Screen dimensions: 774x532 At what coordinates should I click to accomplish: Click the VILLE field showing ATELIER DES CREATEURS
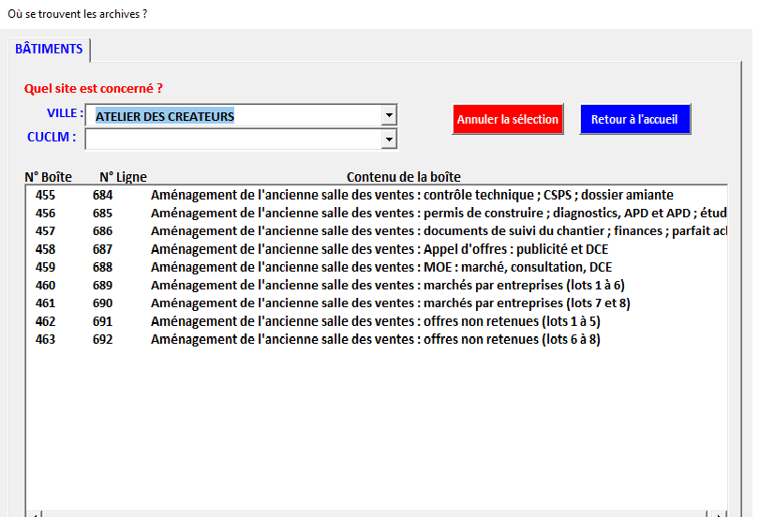(234, 115)
